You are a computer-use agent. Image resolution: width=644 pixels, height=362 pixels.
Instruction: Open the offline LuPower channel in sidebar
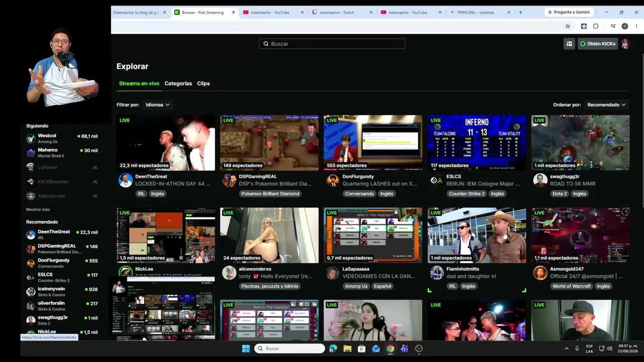click(x=62, y=167)
